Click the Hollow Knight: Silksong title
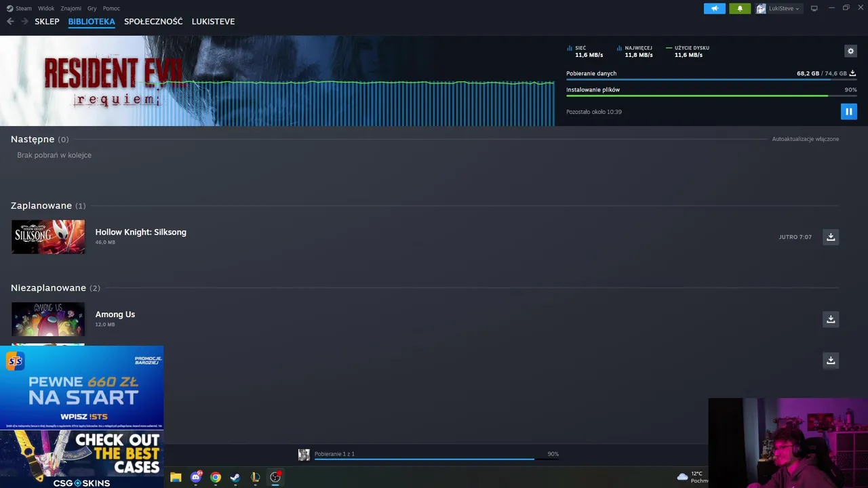This screenshot has width=868, height=488. pyautogui.click(x=140, y=232)
